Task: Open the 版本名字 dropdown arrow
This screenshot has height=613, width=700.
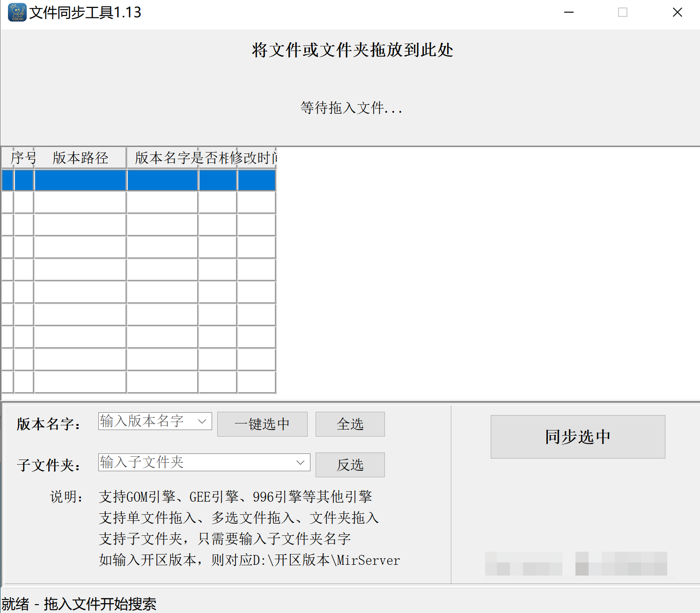Action: pos(202,421)
